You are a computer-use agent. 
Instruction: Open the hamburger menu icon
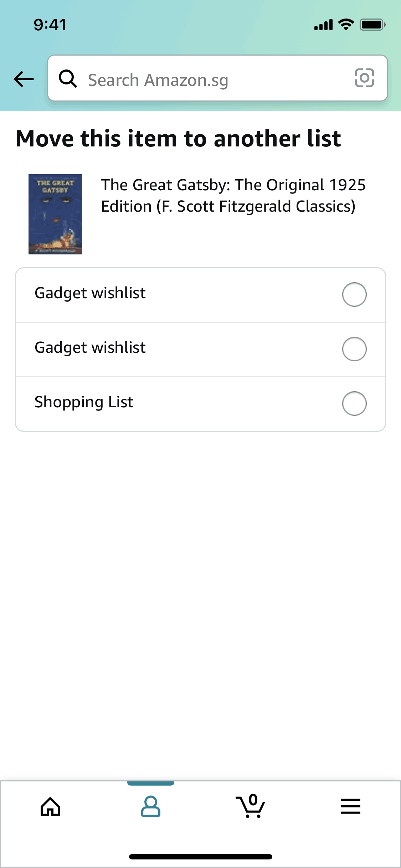(x=351, y=806)
